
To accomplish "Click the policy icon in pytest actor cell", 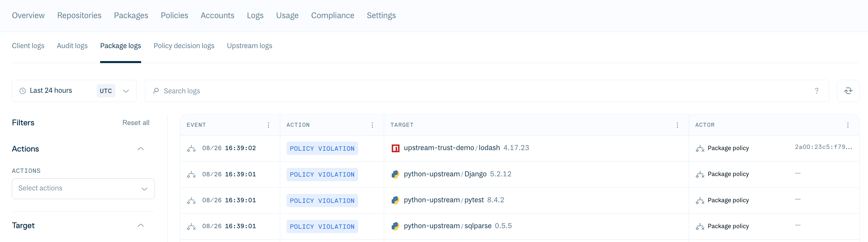I will [700, 201].
